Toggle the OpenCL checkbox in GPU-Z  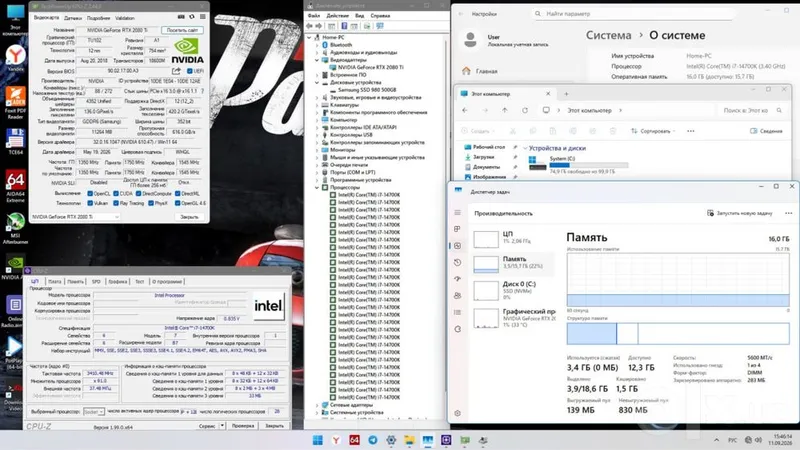click(x=90, y=193)
